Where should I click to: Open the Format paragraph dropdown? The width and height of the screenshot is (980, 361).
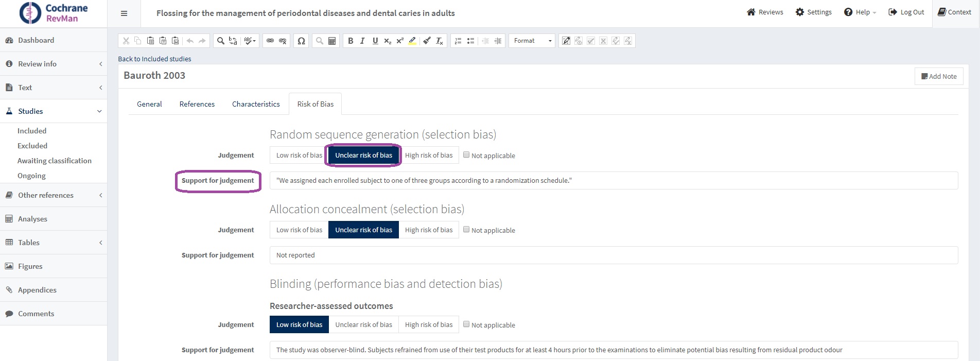532,41
